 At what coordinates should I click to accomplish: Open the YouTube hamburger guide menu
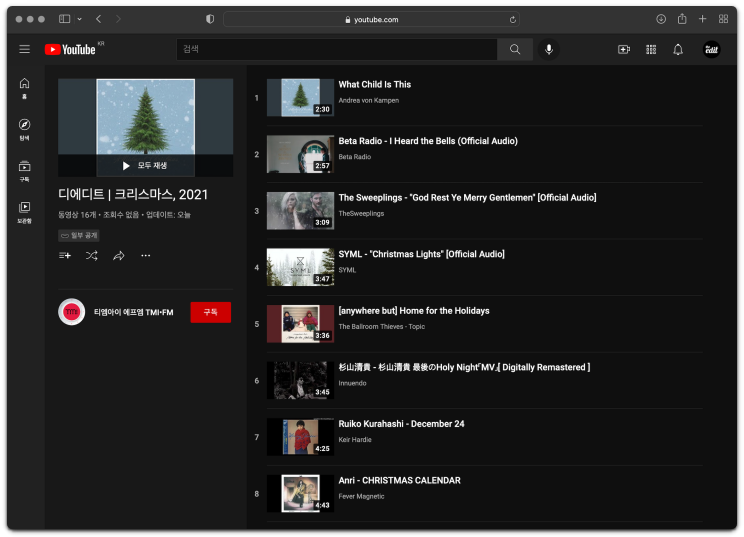(x=24, y=49)
